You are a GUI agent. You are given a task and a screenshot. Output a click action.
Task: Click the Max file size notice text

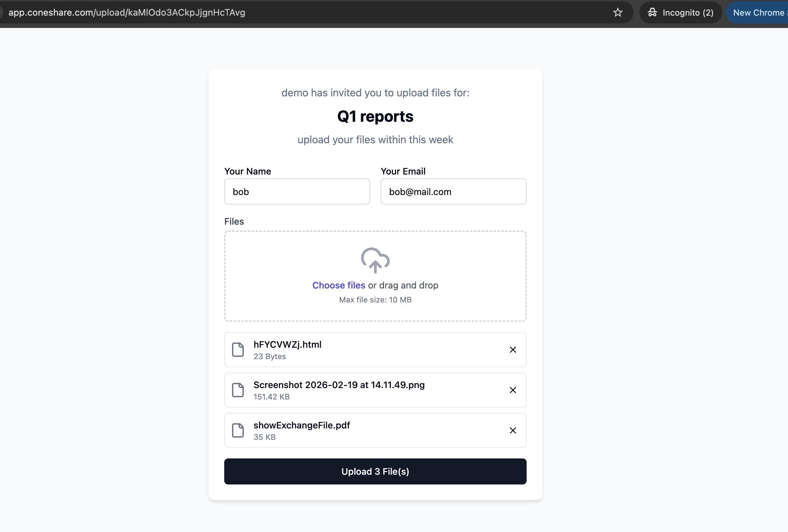[x=375, y=300]
